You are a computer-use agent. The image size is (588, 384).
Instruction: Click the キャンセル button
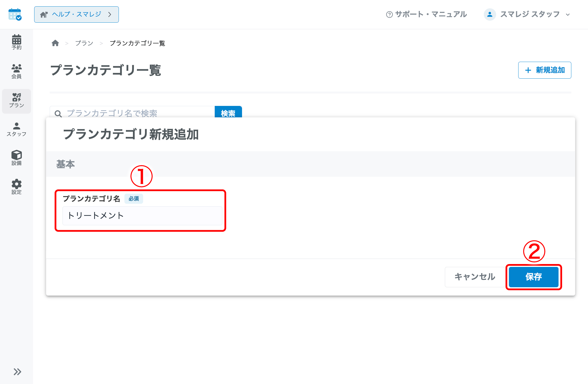[475, 277]
